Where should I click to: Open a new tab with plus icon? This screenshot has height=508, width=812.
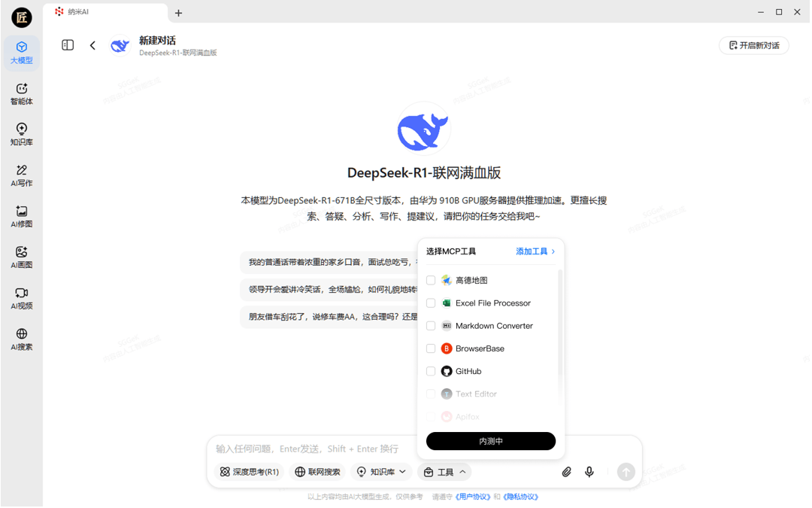point(179,13)
